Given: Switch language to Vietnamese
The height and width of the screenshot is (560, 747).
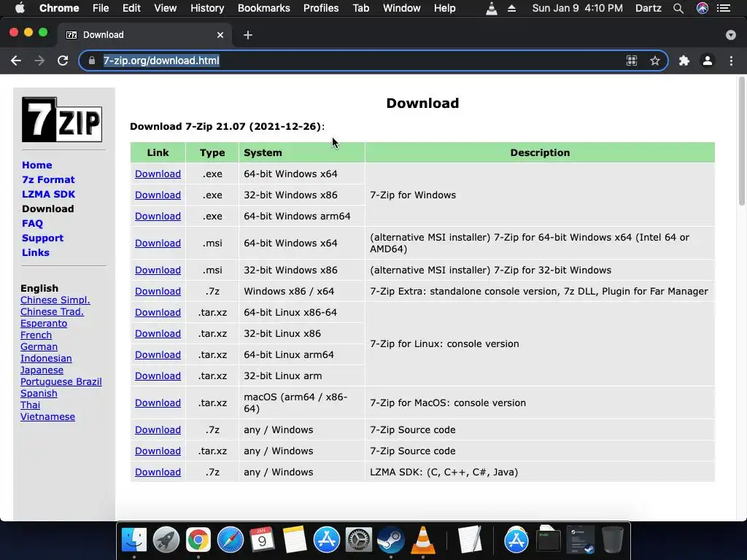Looking at the screenshot, I should point(47,416).
